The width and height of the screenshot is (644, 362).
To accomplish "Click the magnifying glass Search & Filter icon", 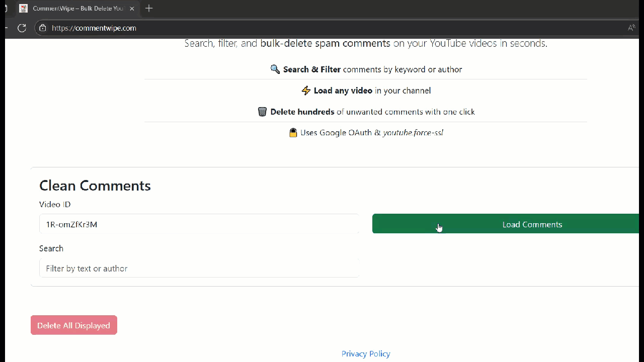I will (275, 69).
